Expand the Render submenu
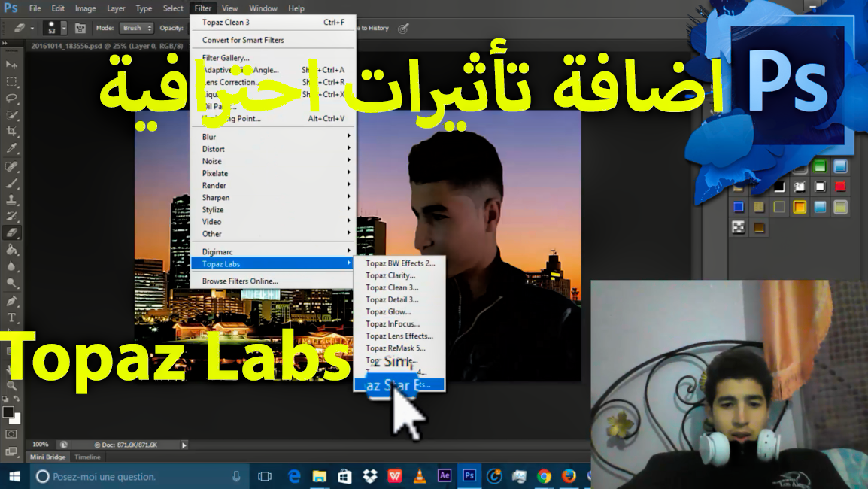 click(272, 186)
